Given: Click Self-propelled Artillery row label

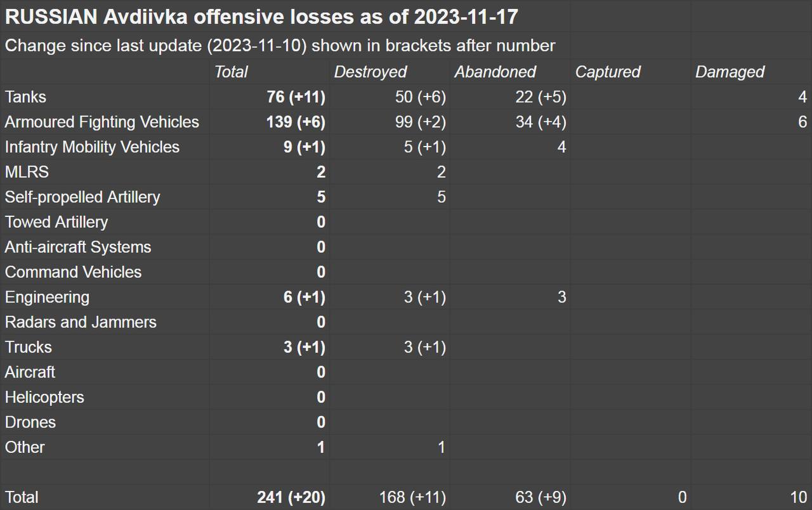Looking at the screenshot, I should 82,197.
